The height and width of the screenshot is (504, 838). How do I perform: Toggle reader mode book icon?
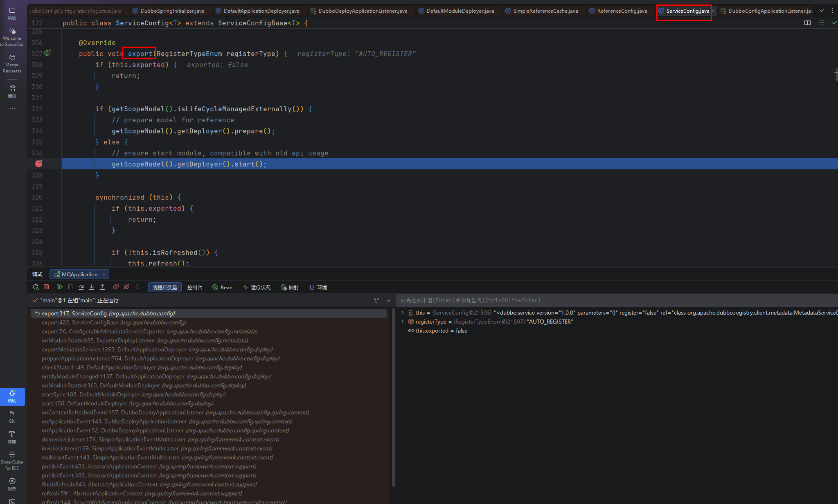[807, 23]
